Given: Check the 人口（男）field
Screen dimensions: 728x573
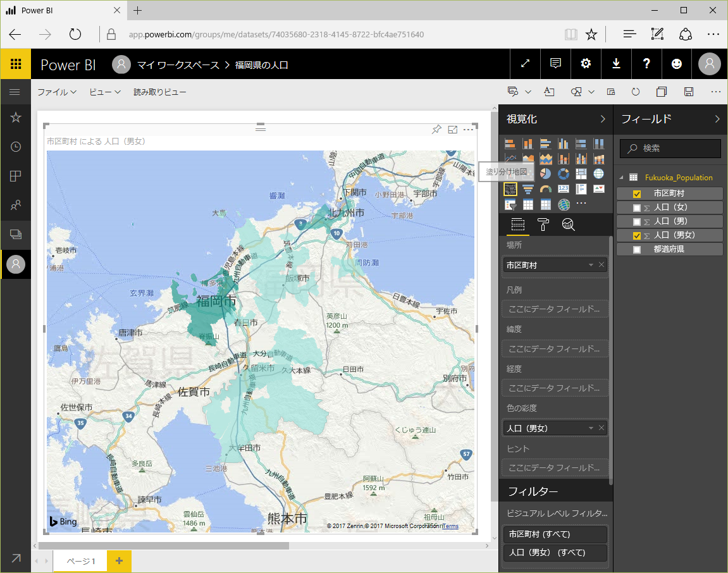Looking at the screenshot, I should coord(637,222).
